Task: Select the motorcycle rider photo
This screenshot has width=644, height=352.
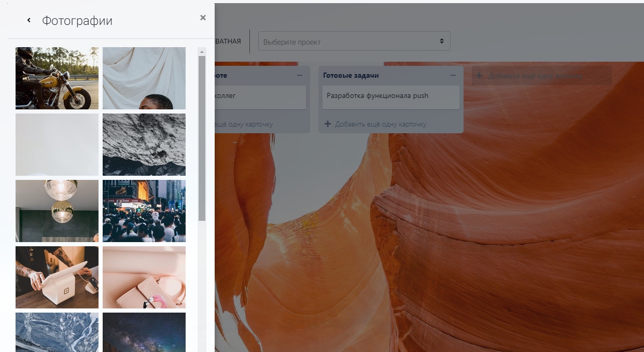Action: click(x=57, y=78)
